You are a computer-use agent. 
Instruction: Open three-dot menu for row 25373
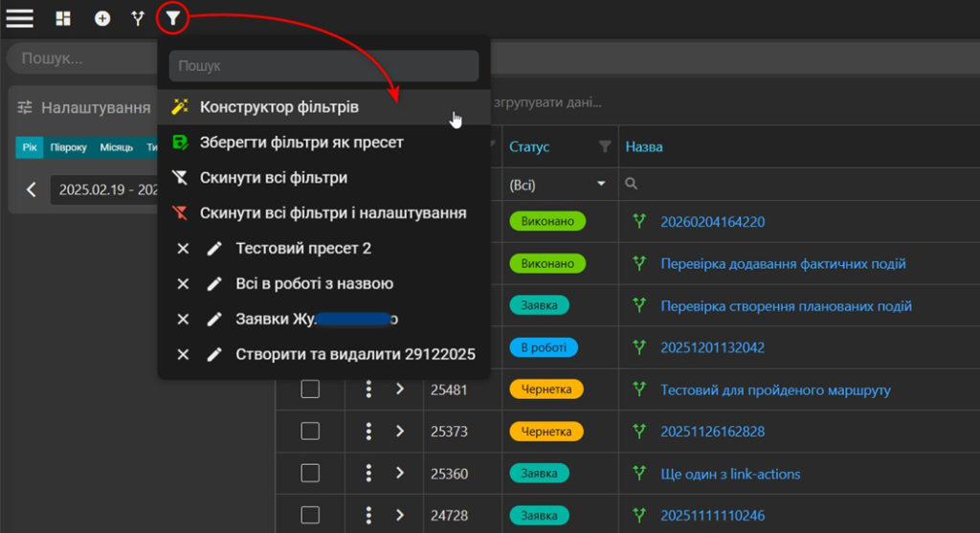(x=368, y=432)
